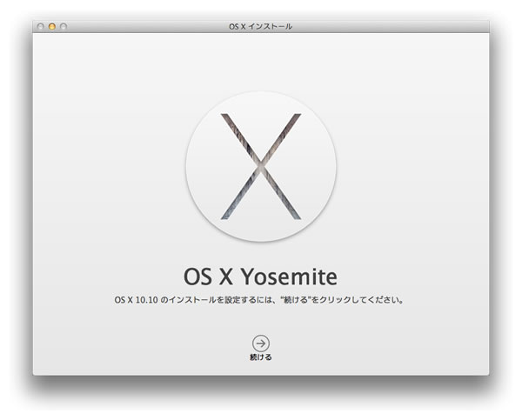Click the greyed-out zoom window button
Screen dimensions: 522x420
click(x=64, y=26)
